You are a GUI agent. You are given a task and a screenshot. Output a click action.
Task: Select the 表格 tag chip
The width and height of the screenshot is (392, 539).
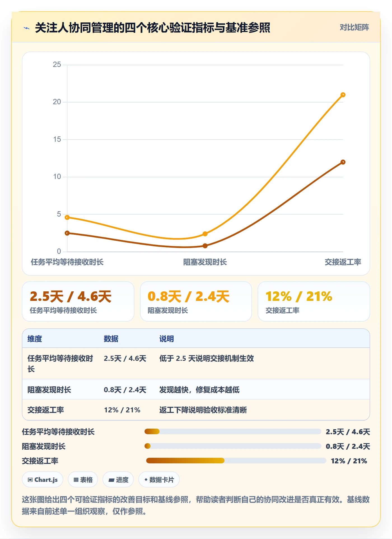[x=83, y=480]
